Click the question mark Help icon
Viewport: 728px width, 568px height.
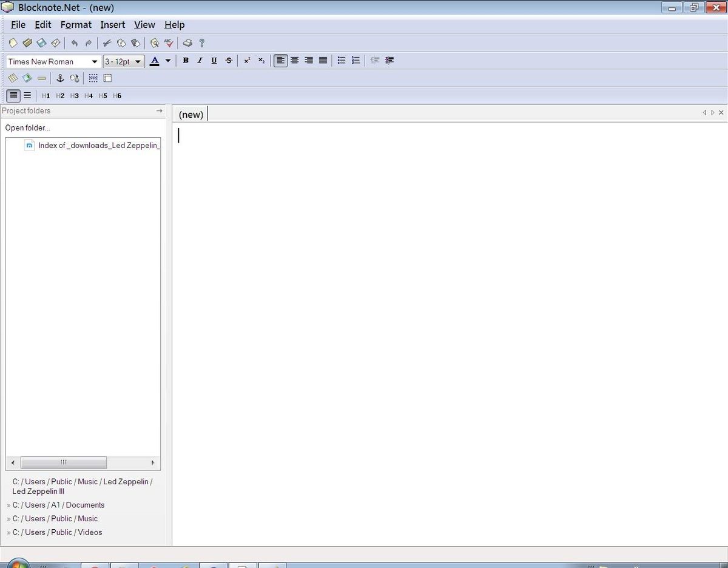[202, 43]
